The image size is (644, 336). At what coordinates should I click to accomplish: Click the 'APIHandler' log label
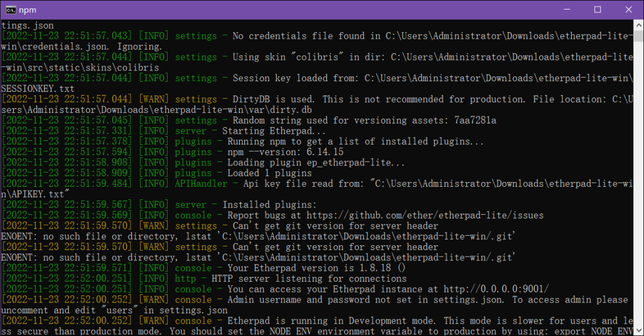tap(201, 183)
